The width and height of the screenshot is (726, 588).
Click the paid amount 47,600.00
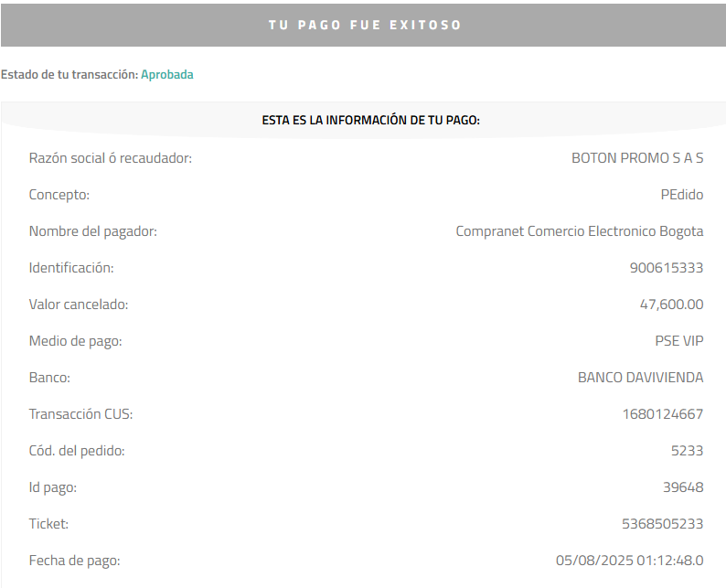(x=672, y=305)
